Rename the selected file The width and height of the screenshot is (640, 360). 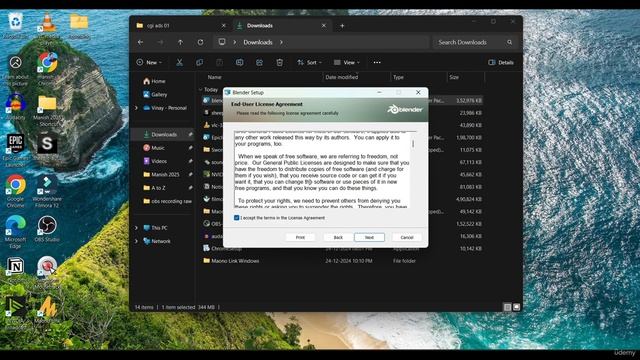click(x=239, y=62)
